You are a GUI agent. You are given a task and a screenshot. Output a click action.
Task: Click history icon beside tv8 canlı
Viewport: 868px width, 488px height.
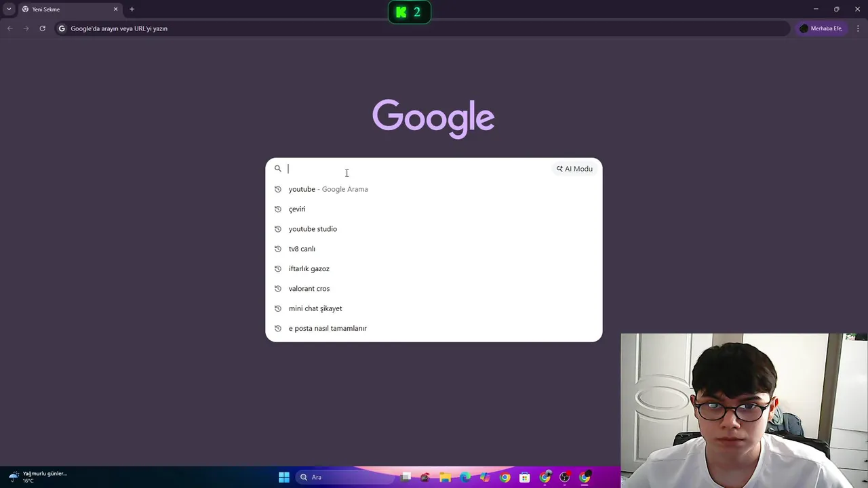pyautogui.click(x=277, y=249)
